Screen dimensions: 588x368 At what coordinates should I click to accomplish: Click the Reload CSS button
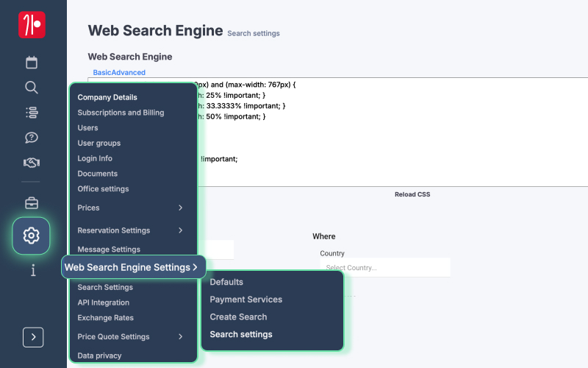click(x=412, y=194)
